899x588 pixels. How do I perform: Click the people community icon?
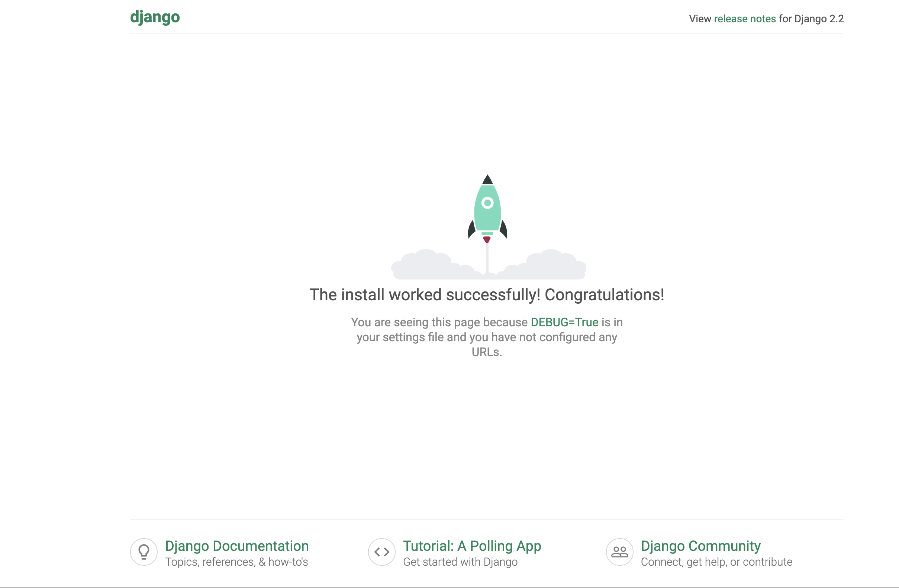coord(619,552)
